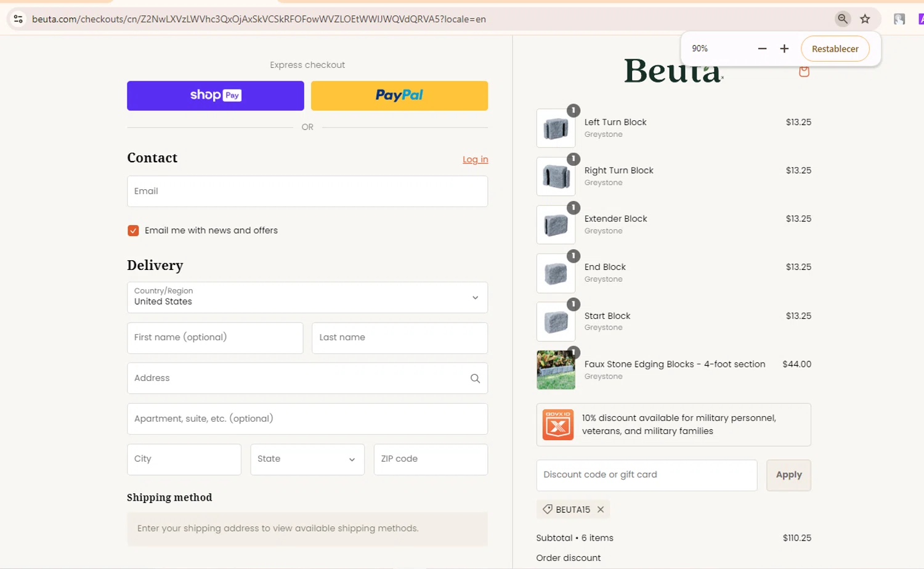Focus the Email input field
This screenshot has height=569, width=924.
tap(307, 191)
